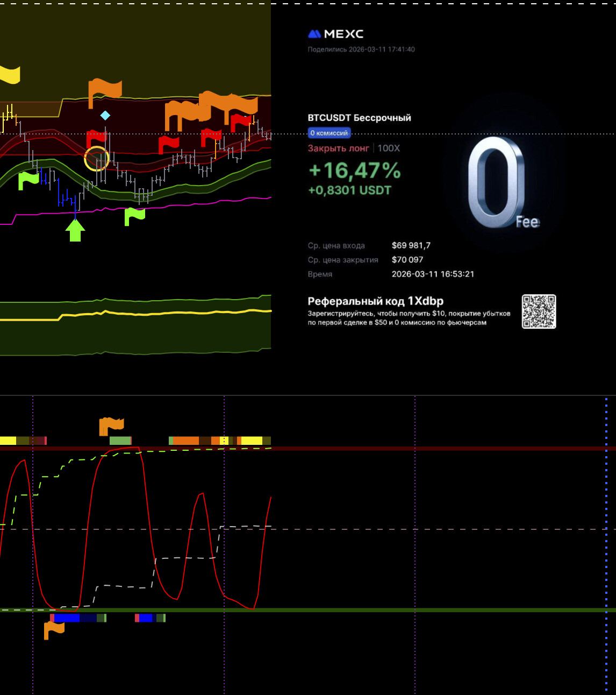Click the entry price $69 981,7
The height and width of the screenshot is (695, 616).
pos(411,245)
